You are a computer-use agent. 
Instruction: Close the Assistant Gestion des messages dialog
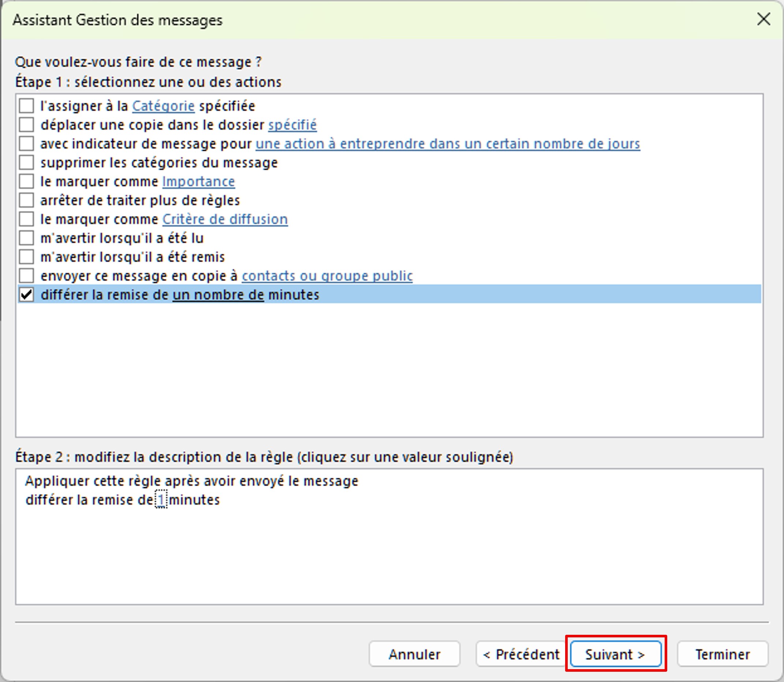pos(764,19)
